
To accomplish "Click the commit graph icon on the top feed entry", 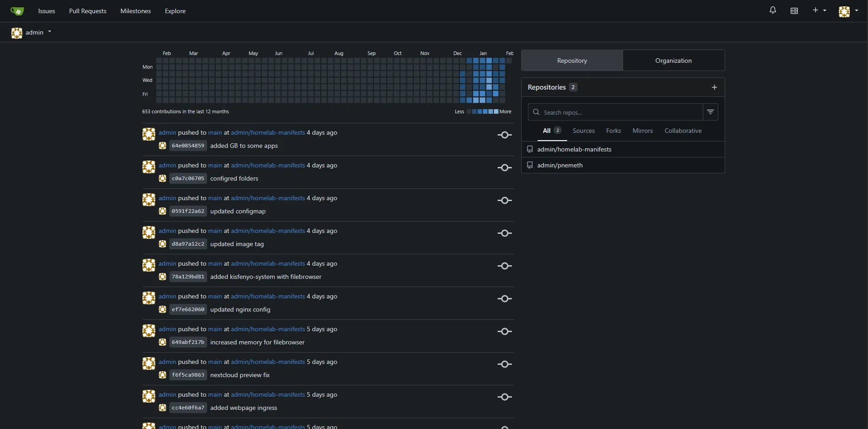I will pos(504,135).
